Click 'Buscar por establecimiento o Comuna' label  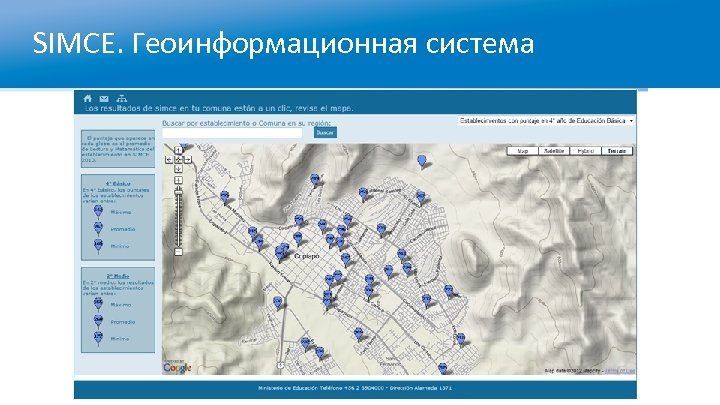(x=247, y=123)
